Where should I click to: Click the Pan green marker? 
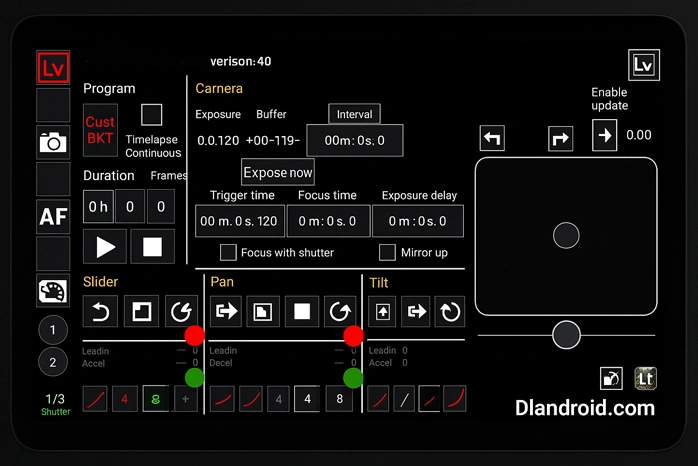click(x=353, y=378)
